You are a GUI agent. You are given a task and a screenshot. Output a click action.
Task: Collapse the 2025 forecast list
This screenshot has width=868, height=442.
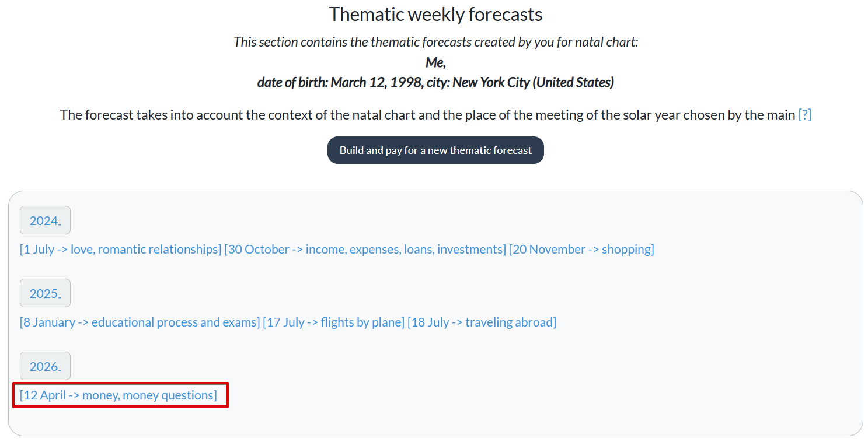(45, 293)
